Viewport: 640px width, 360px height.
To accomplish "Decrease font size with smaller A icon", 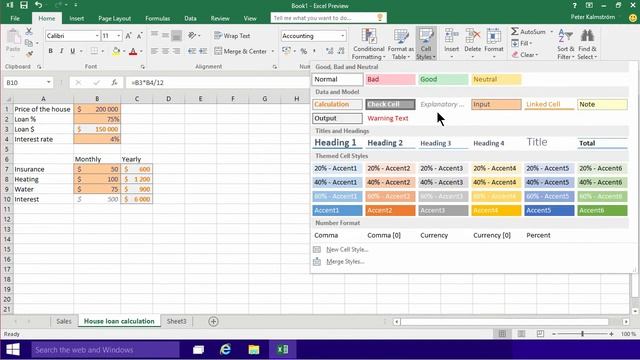I will point(139,36).
